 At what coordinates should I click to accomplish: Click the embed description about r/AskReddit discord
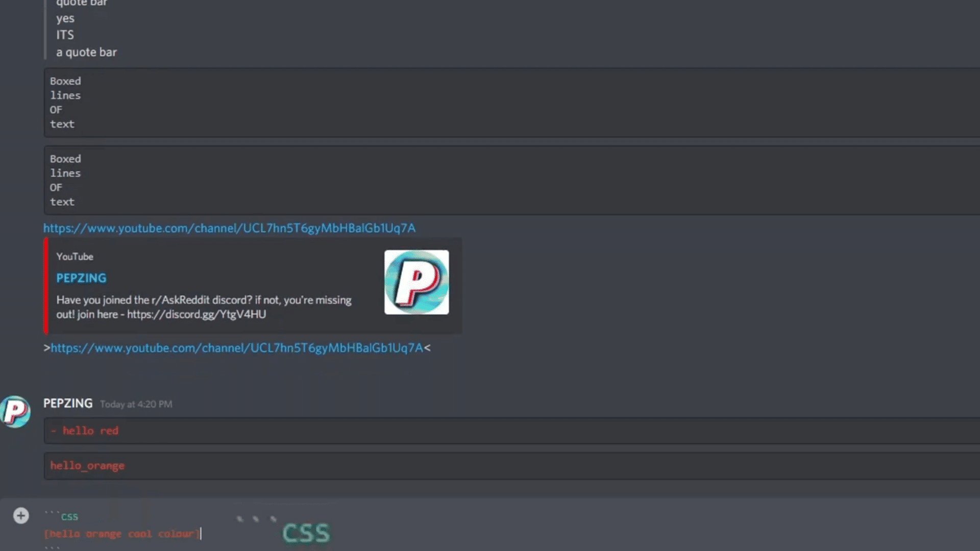(204, 307)
